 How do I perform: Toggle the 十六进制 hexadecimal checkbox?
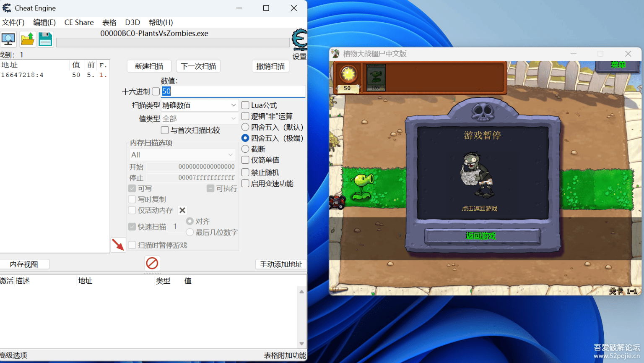(x=156, y=91)
